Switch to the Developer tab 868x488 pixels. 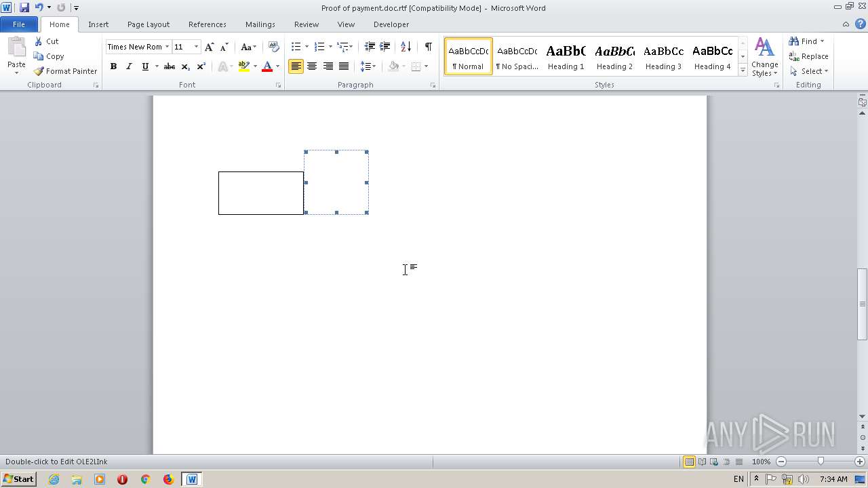391,24
